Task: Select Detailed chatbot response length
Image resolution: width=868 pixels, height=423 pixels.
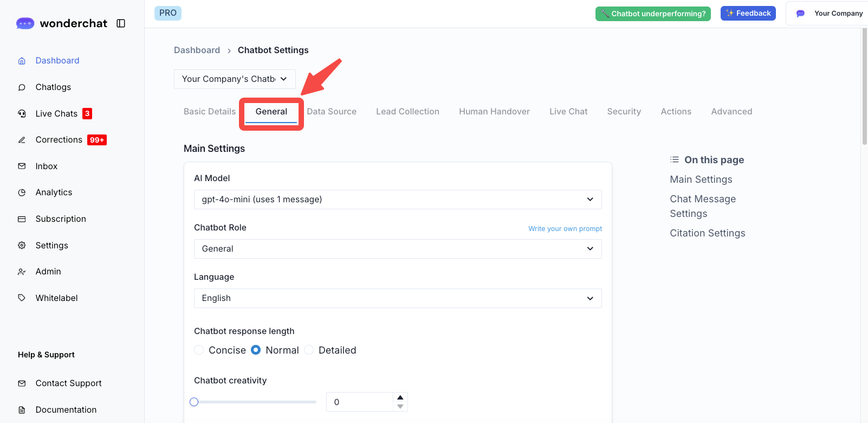Action: pyautogui.click(x=309, y=350)
